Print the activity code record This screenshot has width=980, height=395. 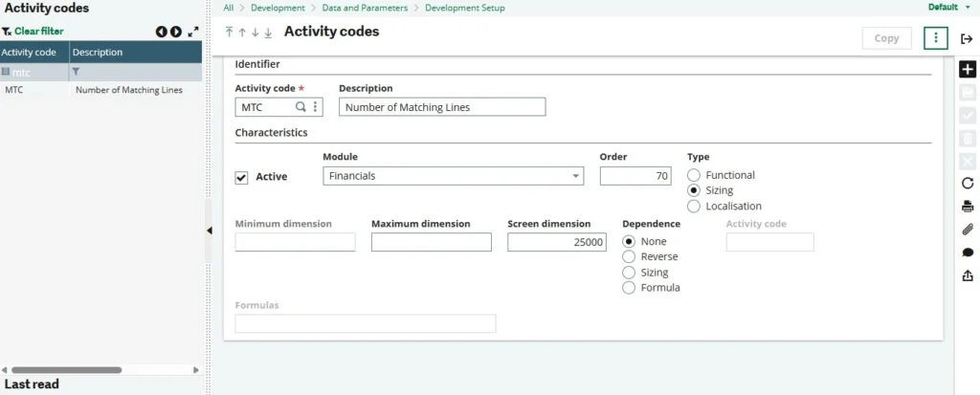968,207
